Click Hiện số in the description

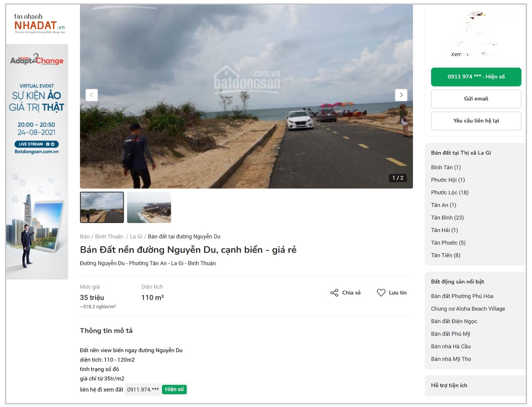(174, 390)
